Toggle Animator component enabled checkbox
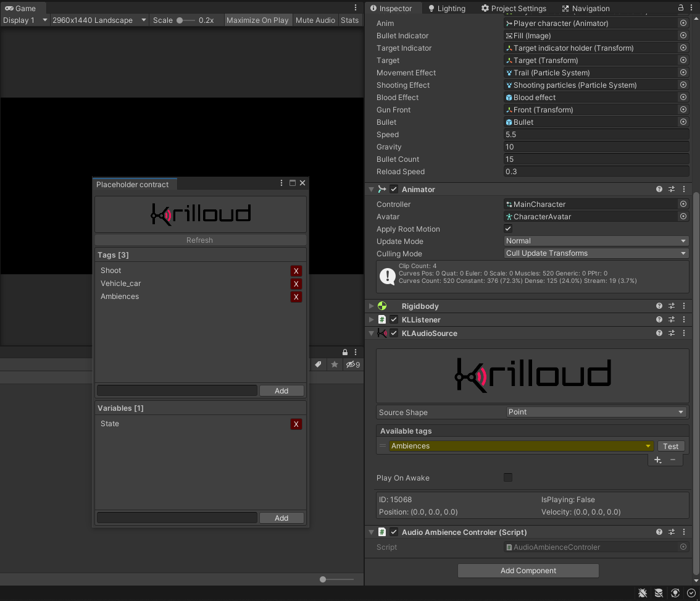The height and width of the screenshot is (601, 700). [394, 190]
